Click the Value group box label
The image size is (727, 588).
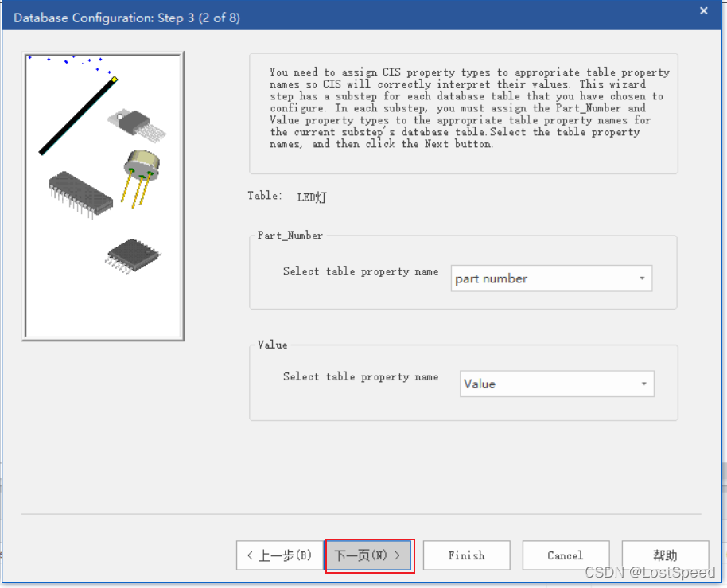[273, 345]
